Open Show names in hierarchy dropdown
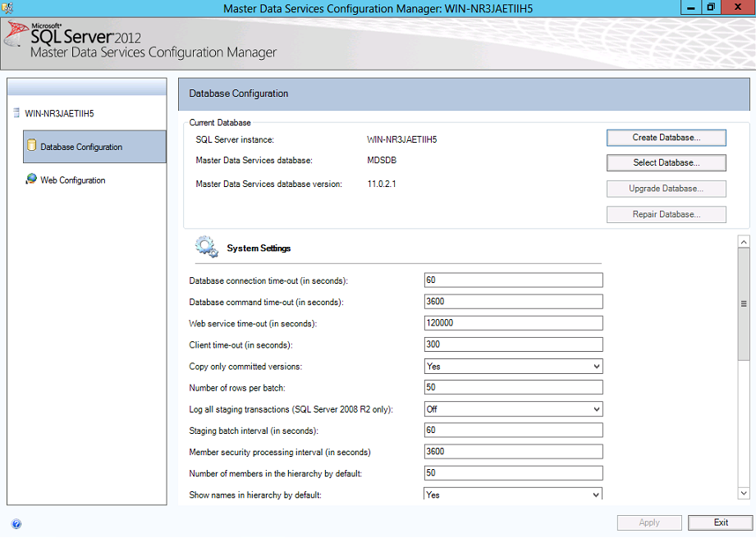The width and height of the screenshot is (756, 538). point(514,494)
